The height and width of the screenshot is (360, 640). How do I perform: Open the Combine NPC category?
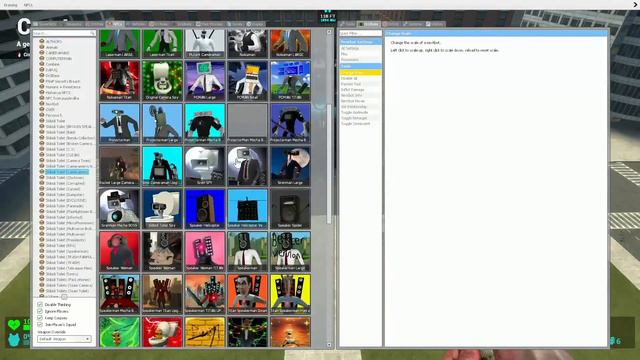pos(53,64)
